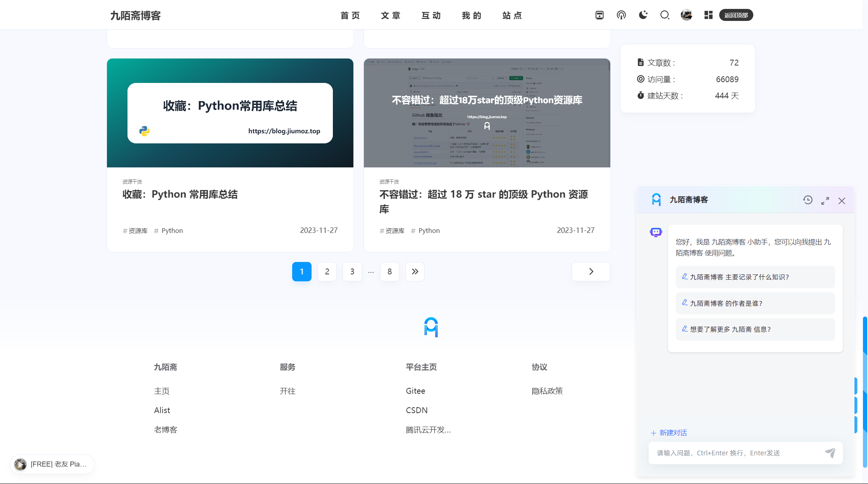Open footer link 主页
The width and height of the screenshot is (868, 484).
162,391
